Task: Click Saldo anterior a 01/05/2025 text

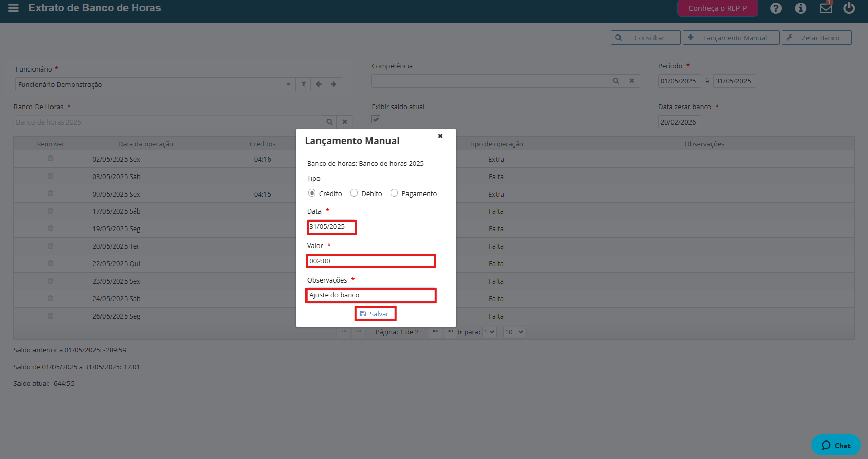Action: pyautogui.click(x=70, y=350)
